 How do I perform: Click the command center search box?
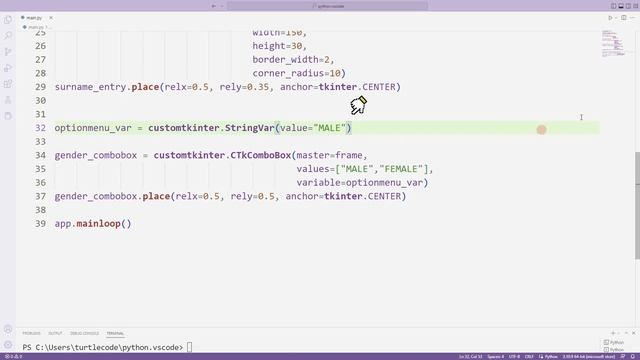(x=327, y=6)
